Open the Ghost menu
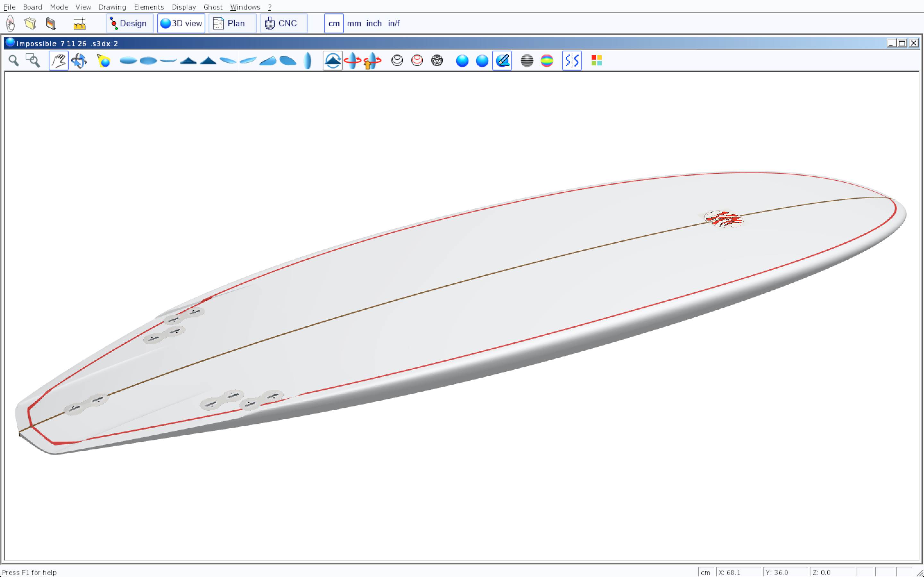Image resolution: width=924 pixels, height=577 pixels. (213, 7)
